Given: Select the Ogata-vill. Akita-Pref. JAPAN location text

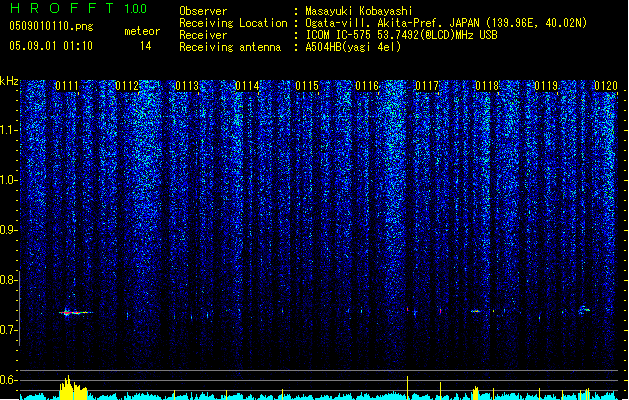Looking at the screenshot, I should point(446,23).
